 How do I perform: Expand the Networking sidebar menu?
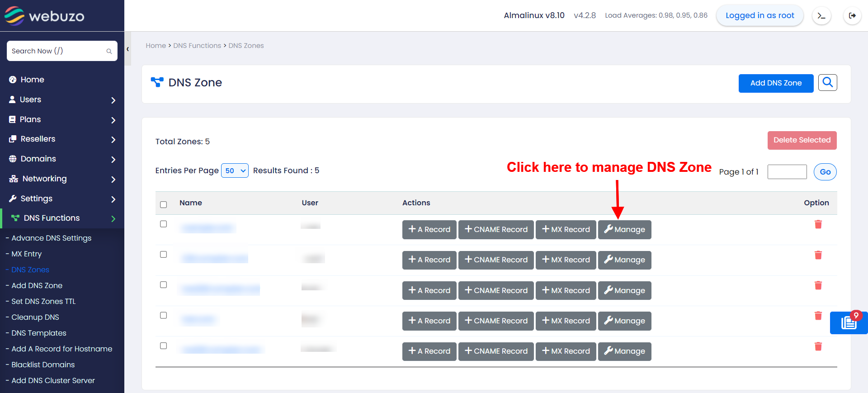(x=62, y=179)
